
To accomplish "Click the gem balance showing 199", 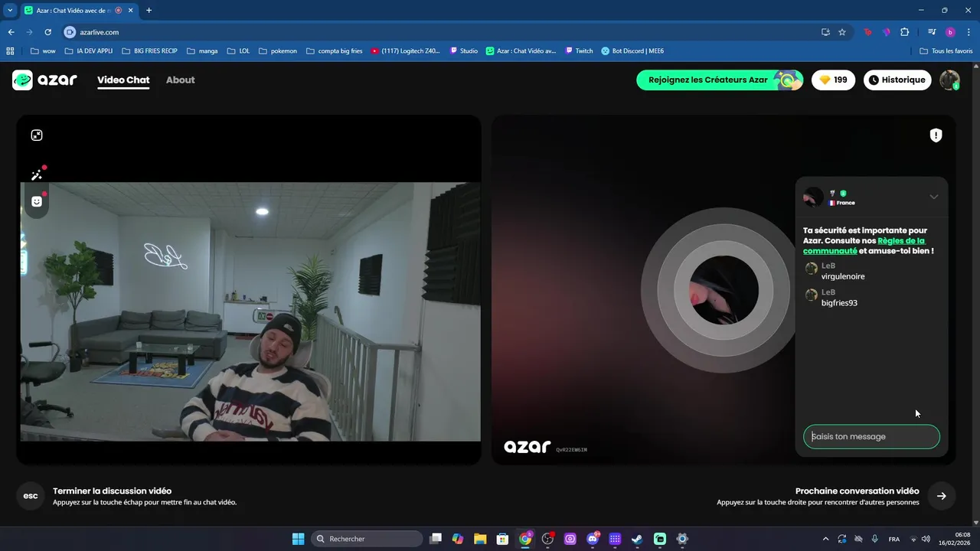I will (833, 80).
